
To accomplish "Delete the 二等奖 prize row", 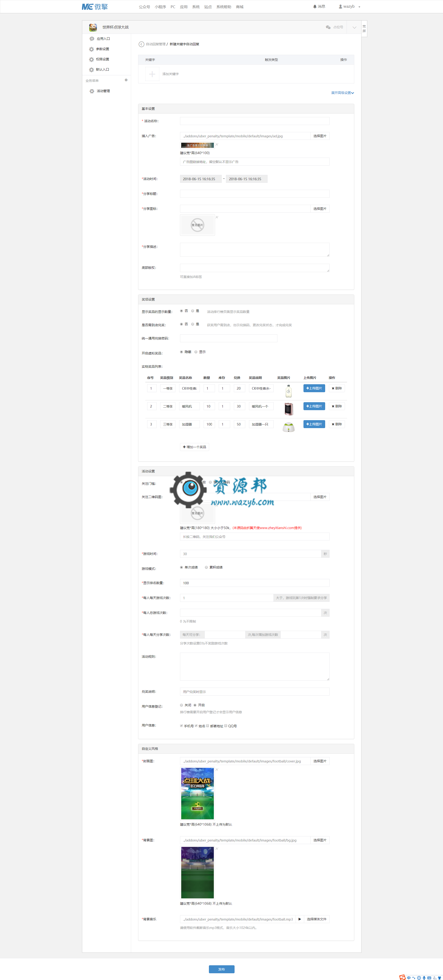I will pyautogui.click(x=337, y=406).
